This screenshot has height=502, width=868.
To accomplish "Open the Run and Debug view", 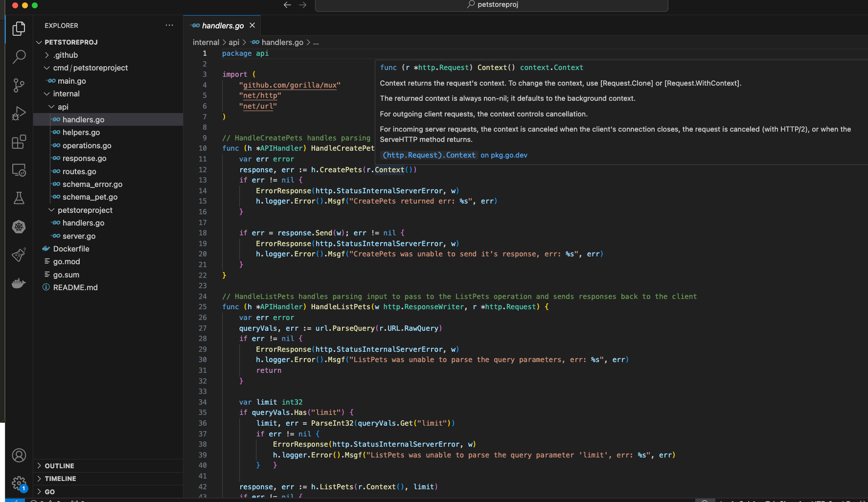I will pyautogui.click(x=19, y=114).
